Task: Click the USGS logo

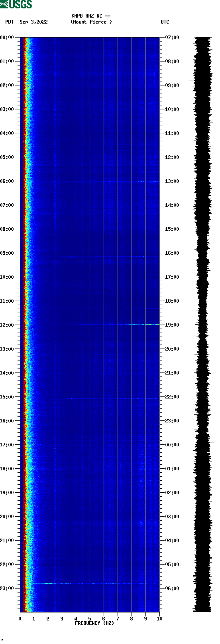Action: pyautogui.click(x=16, y=4)
